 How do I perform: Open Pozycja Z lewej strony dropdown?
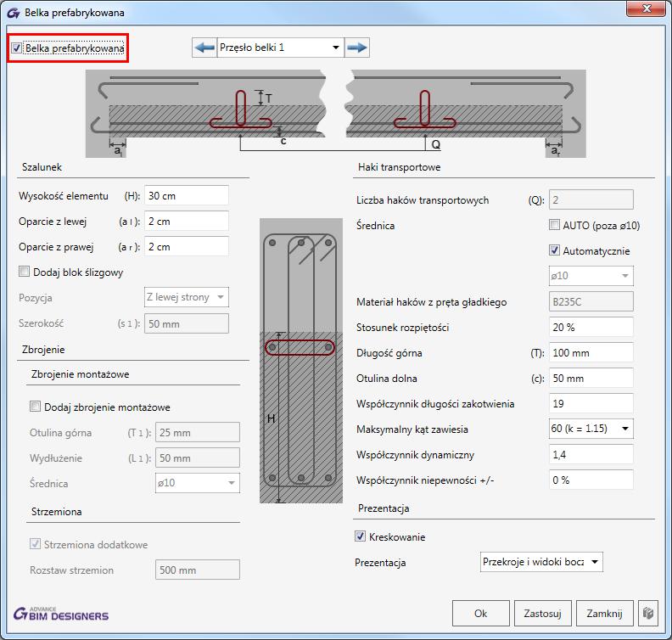pyautogui.click(x=187, y=297)
